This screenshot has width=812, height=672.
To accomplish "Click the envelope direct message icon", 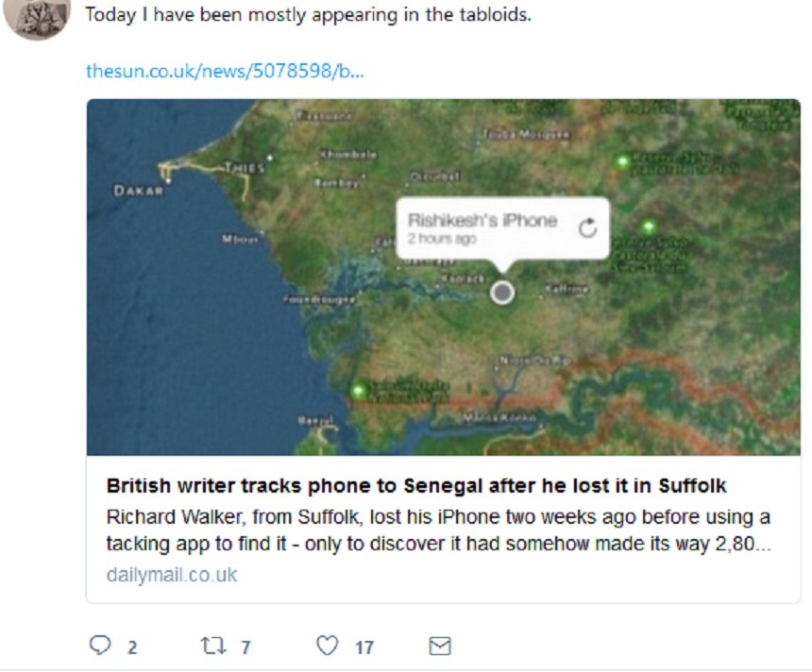I will point(440,646).
